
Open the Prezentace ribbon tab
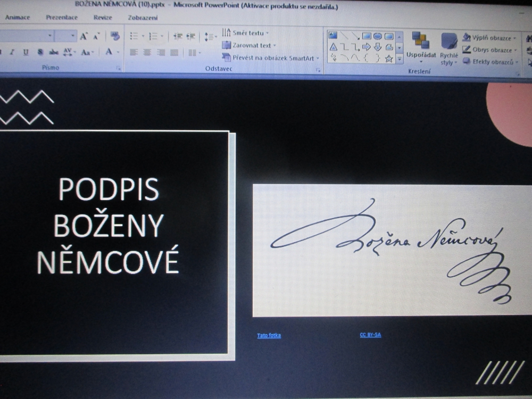(62, 18)
